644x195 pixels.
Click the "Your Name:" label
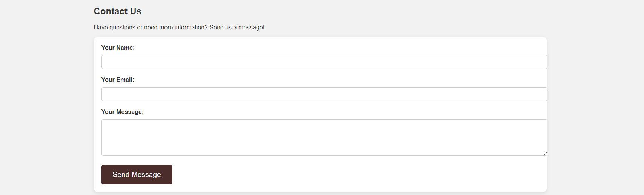(x=118, y=48)
